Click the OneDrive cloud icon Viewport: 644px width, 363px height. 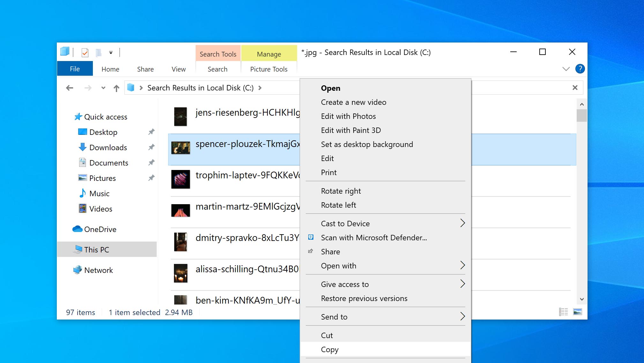78,229
